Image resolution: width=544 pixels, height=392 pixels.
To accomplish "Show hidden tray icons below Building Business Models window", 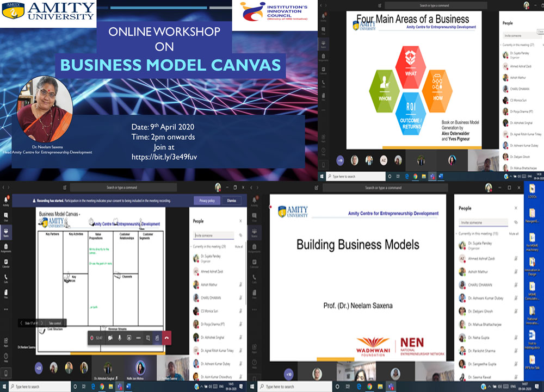I will [x=490, y=386].
